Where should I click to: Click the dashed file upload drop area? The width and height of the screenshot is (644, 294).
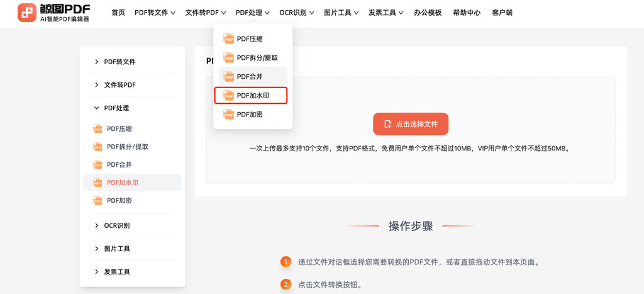[411, 130]
